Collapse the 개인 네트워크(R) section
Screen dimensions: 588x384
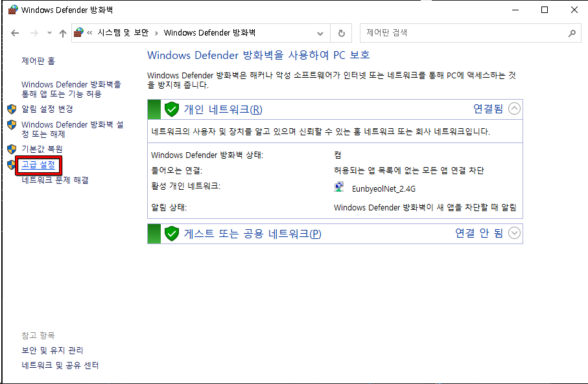[x=514, y=109]
